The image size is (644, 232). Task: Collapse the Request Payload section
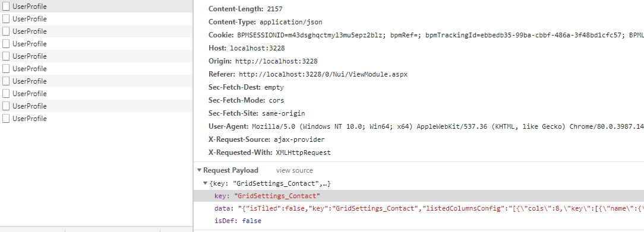tap(199, 170)
